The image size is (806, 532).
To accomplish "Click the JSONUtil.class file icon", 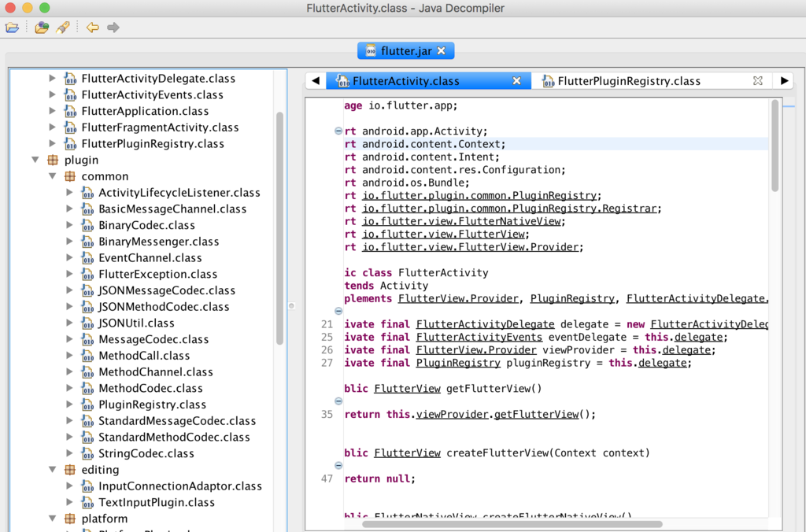I will point(87,323).
